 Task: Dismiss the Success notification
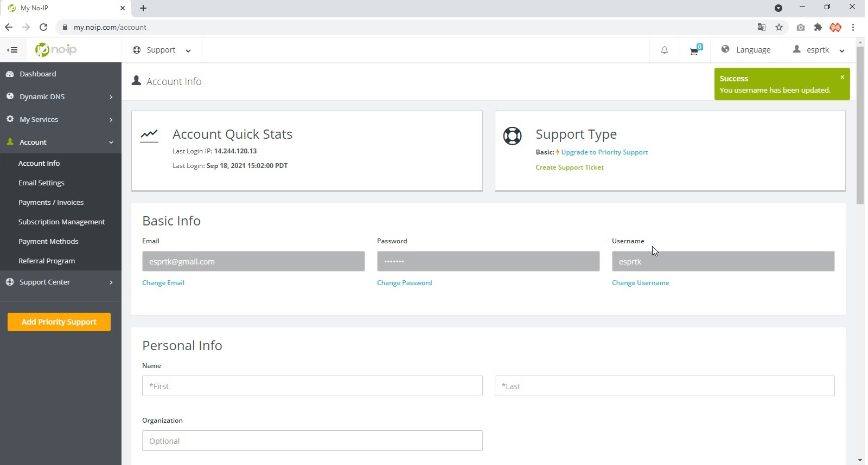[x=842, y=77]
